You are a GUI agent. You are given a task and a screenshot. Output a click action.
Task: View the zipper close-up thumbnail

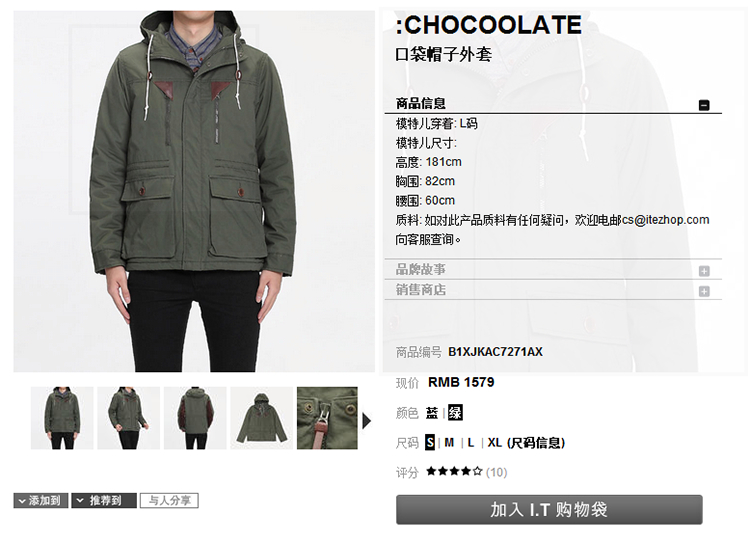tap(327, 418)
